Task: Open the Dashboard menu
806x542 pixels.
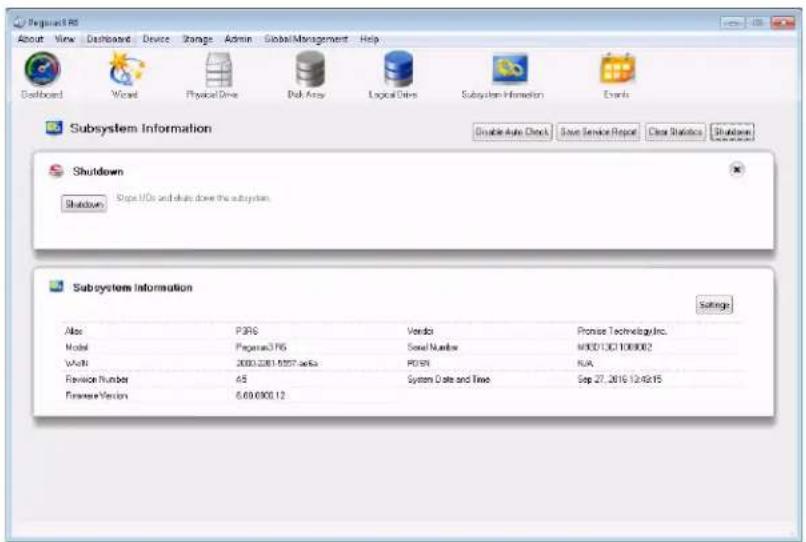Action: click(108, 39)
